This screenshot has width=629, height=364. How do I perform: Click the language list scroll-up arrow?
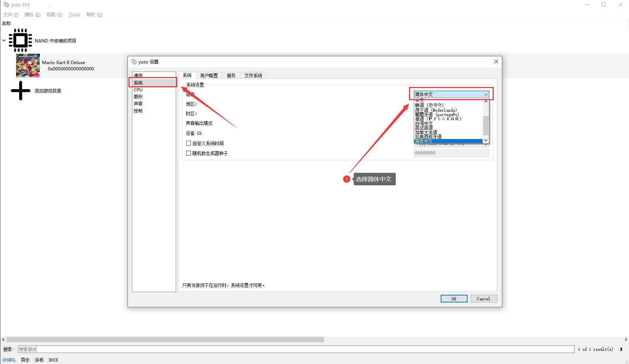click(486, 101)
